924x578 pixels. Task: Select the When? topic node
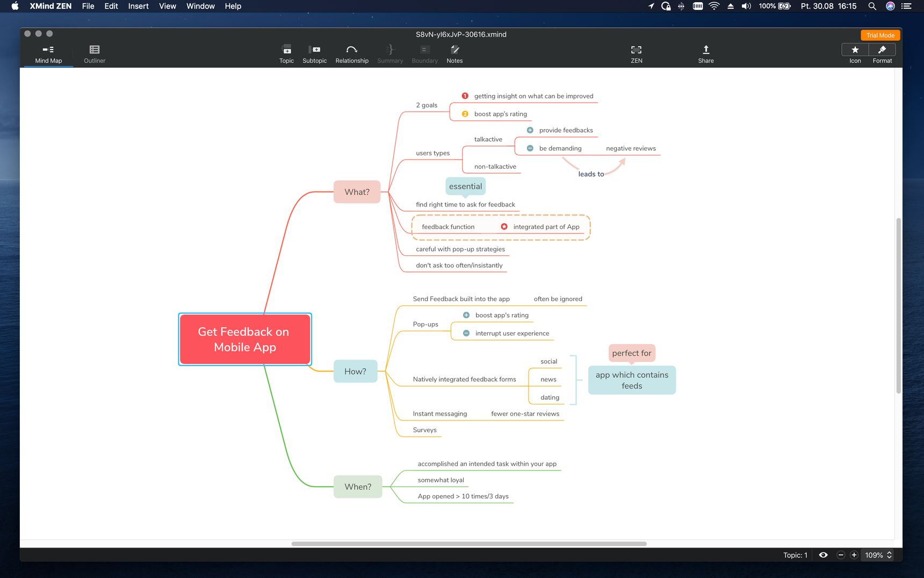[x=358, y=487]
